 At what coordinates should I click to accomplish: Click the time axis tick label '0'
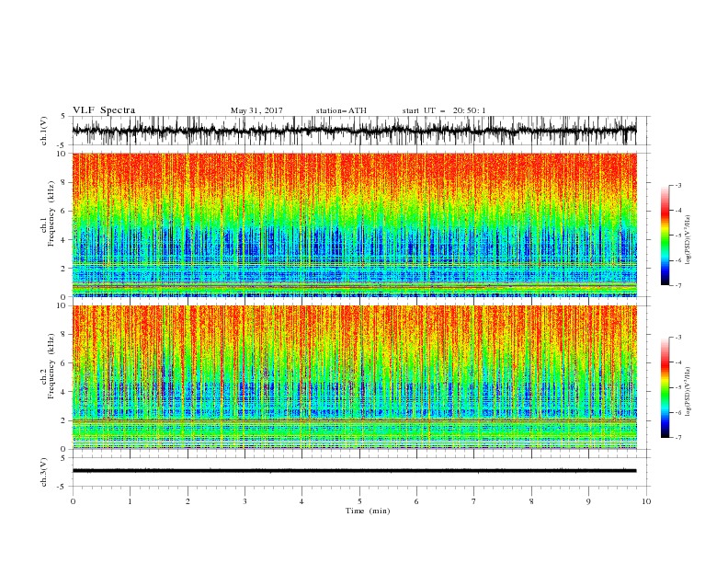coord(73,501)
